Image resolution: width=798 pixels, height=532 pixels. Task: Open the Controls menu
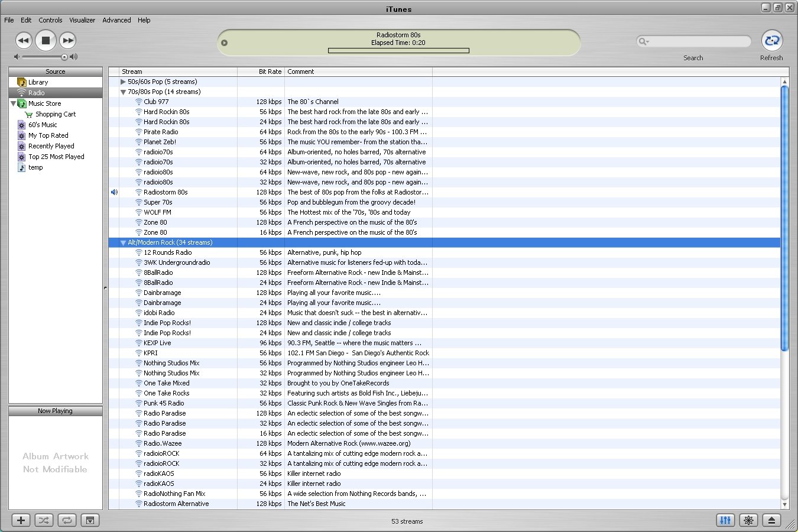(x=50, y=20)
